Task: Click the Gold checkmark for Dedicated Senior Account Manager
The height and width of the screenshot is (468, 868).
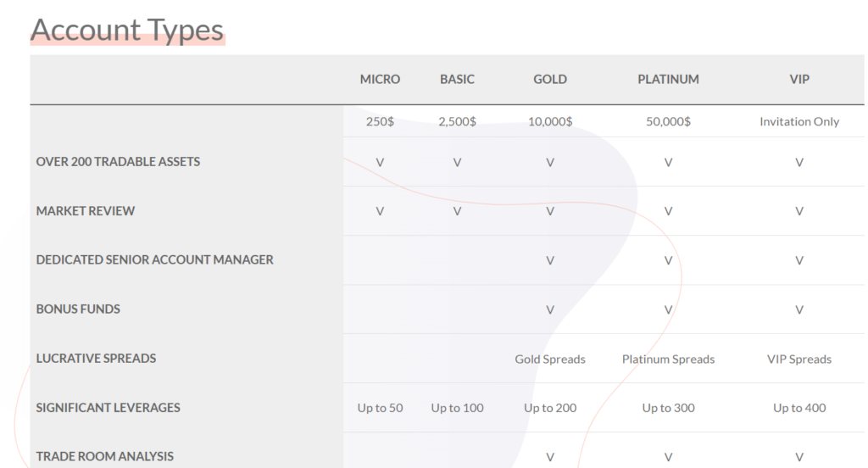Action: pyautogui.click(x=550, y=260)
